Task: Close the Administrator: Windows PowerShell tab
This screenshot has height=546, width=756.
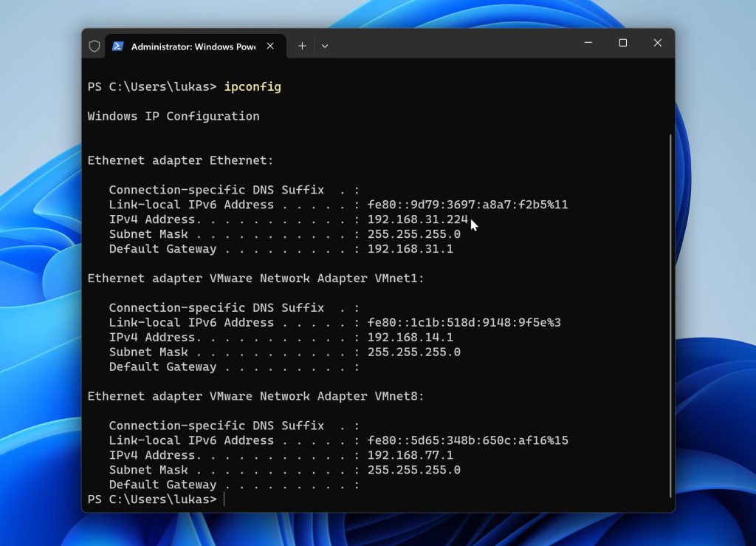Action: tap(270, 44)
